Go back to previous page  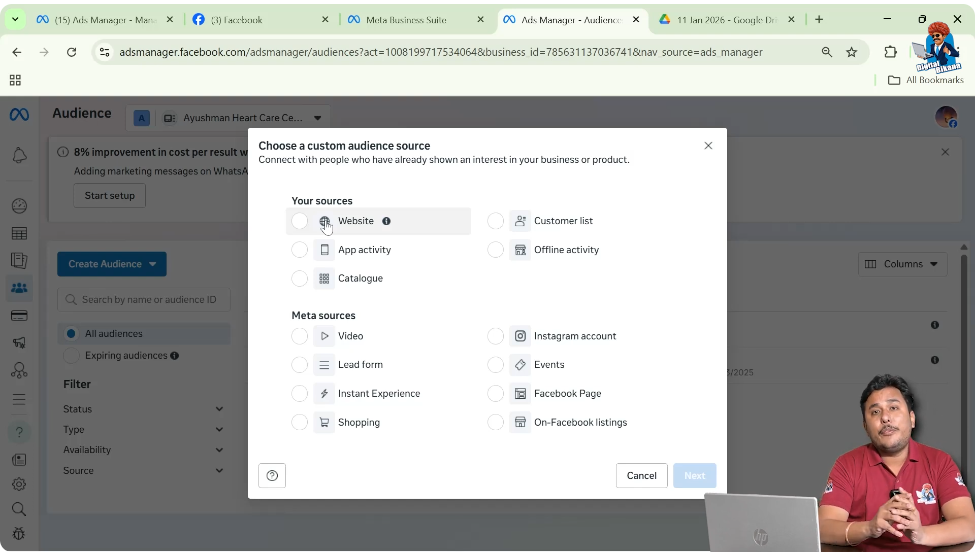[x=17, y=52]
